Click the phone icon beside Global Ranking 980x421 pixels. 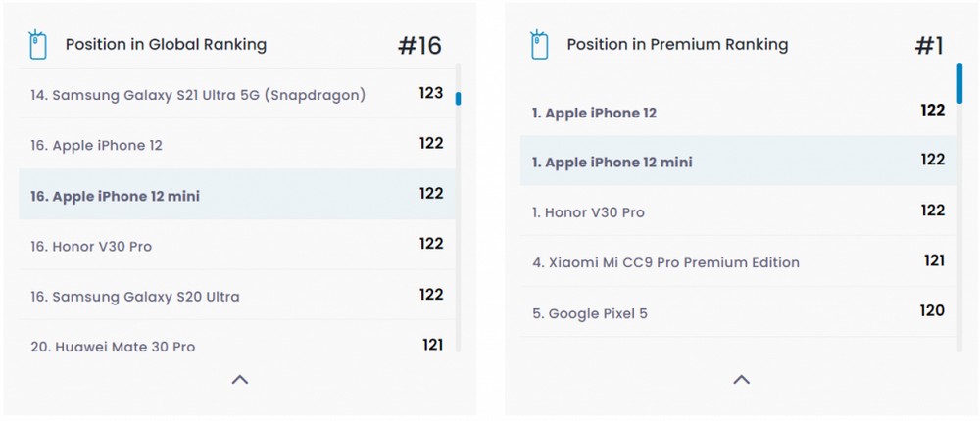38,45
